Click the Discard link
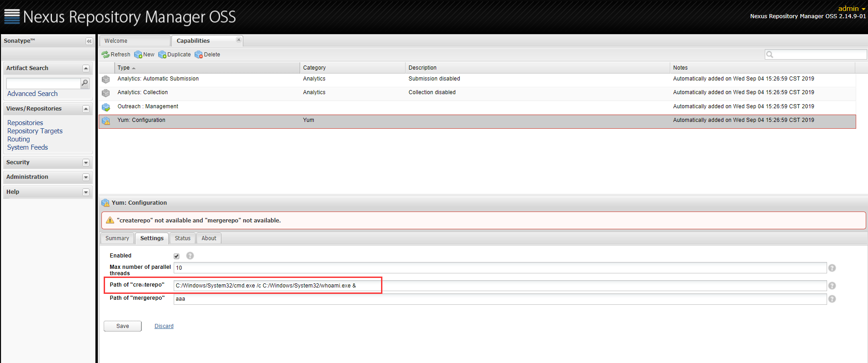This screenshot has height=363, width=868. (x=164, y=326)
